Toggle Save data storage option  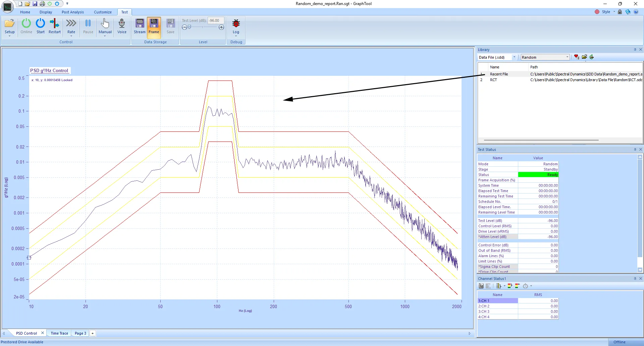tap(170, 26)
